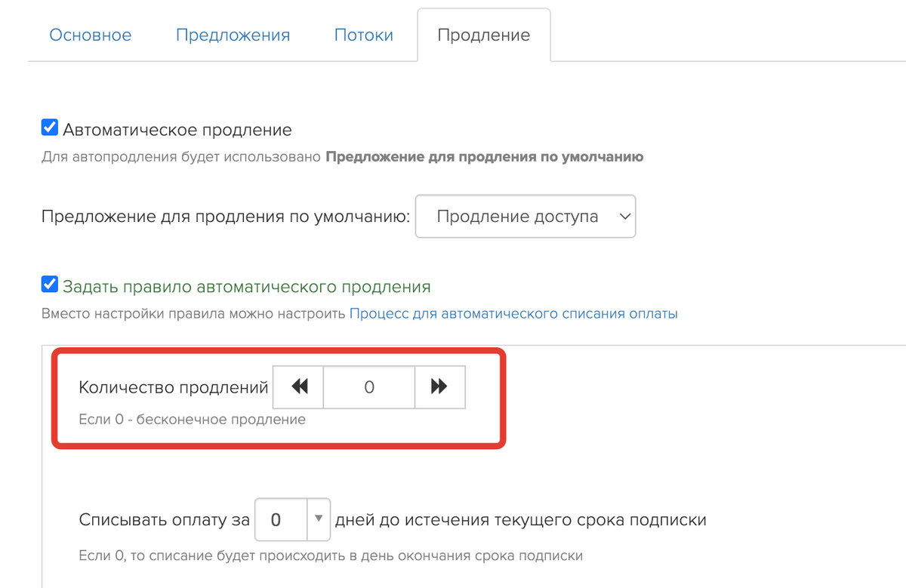This screenshot has height=588, width=906.
Task: Switch to the Предложения tab
Action: 233,35
